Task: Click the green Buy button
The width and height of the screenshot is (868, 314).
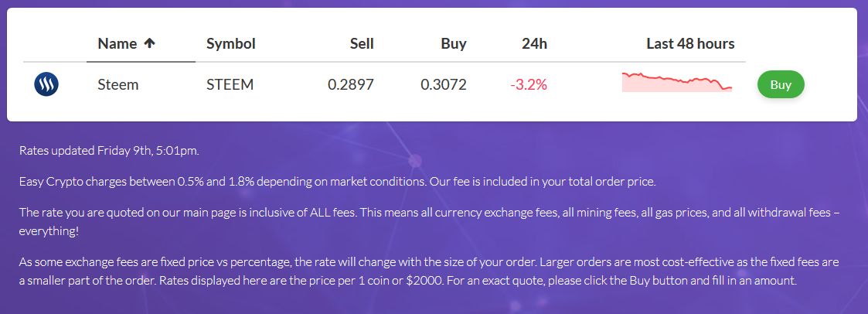Action: 781,85
